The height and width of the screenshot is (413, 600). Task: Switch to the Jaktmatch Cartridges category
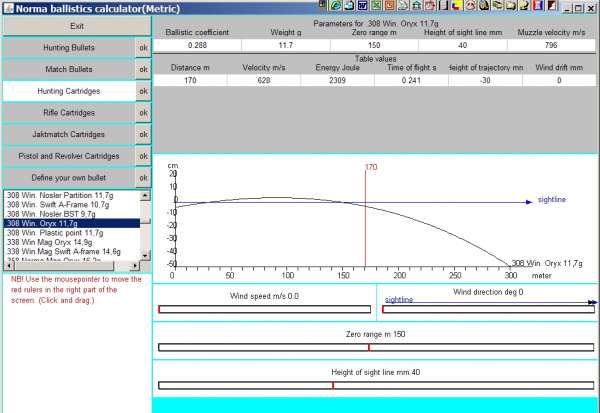pyautogui.click(x=68, y=134)
